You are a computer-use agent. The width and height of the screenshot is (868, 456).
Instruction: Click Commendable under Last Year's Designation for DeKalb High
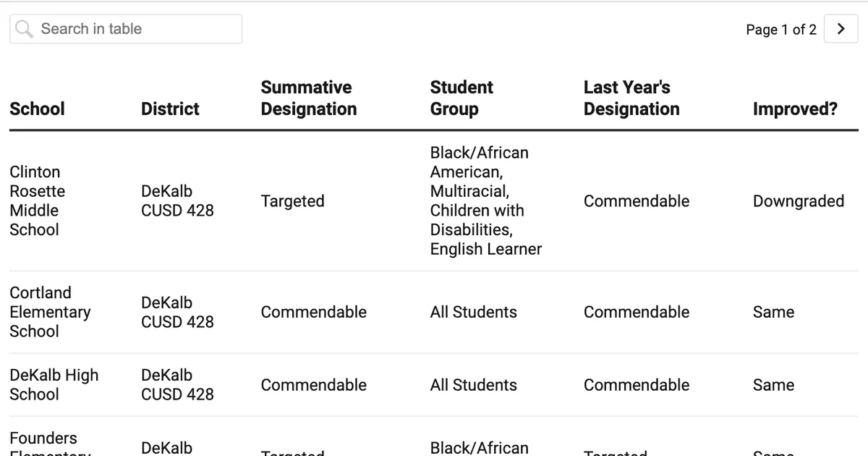(x=637, y=385)
